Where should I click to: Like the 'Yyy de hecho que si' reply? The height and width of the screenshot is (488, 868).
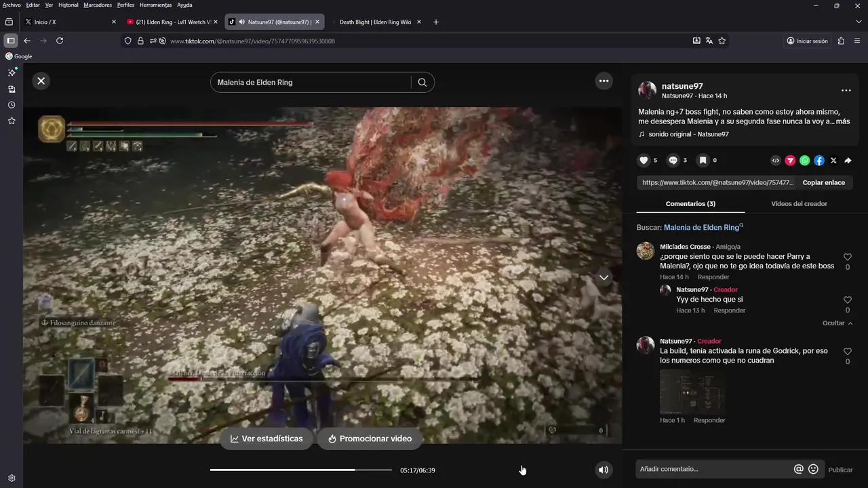coord(848,300)
